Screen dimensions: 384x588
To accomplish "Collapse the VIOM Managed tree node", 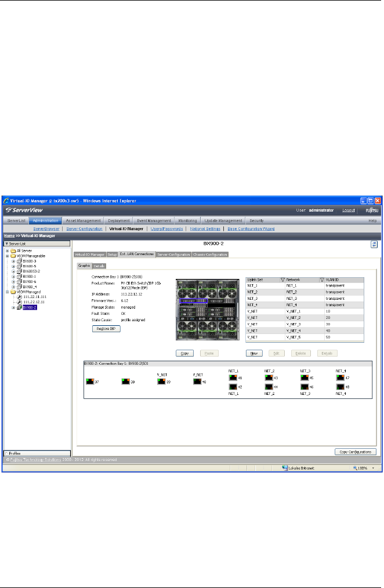I will pyautogui.click(x=7, y=292).
